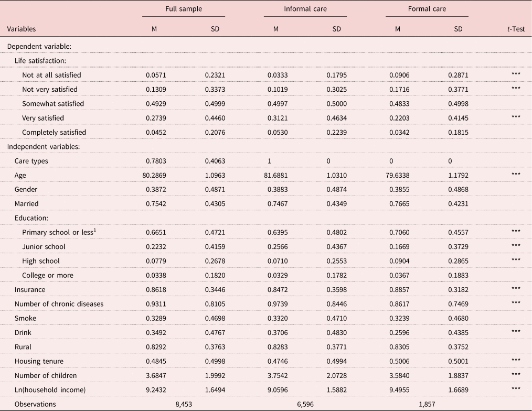Select the "Not at all satisfied" row label
Viewport: 532px width, 411px height.
(x=51, y=75)
